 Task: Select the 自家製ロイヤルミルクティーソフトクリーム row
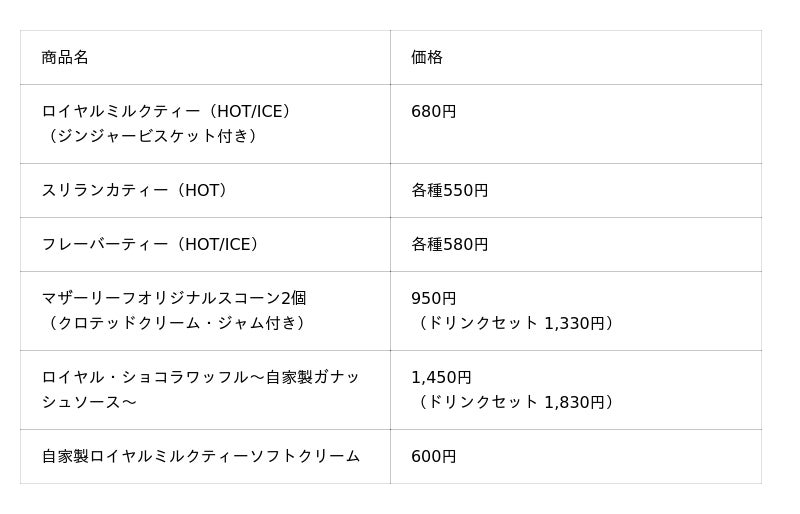(x=391, y=456)
